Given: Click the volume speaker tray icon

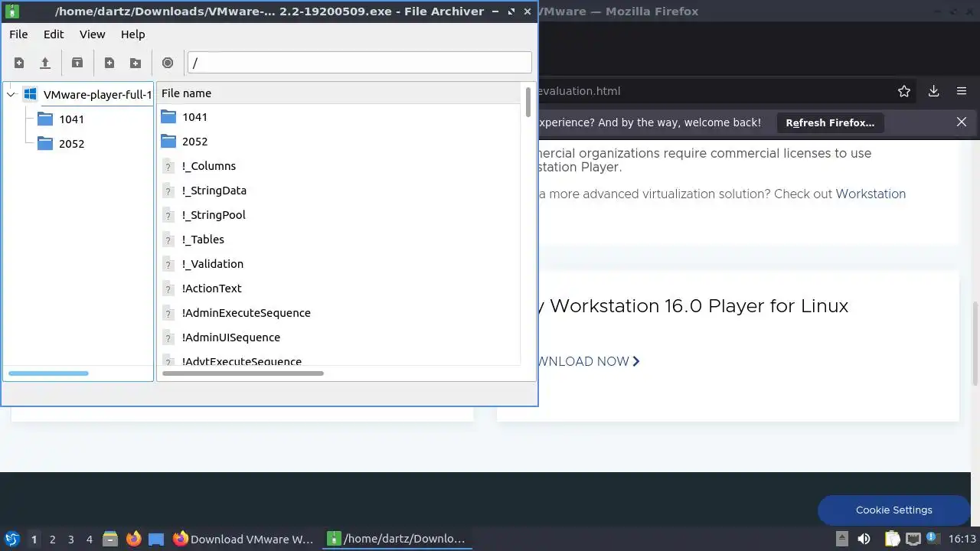Looking at the screenshot, I should (x=864, y=539).
